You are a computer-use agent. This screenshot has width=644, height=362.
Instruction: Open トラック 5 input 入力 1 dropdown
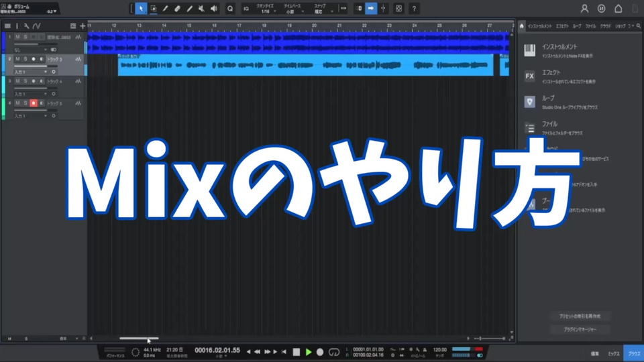(31, 116)
